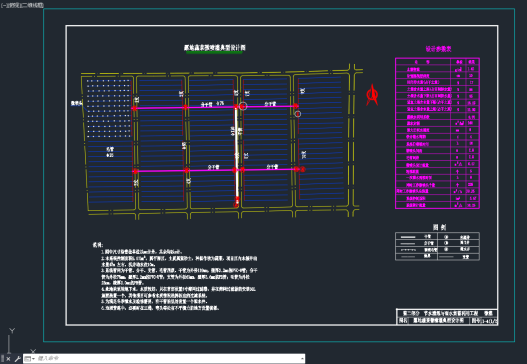Select the drawing title above the plan

point(215,48)
